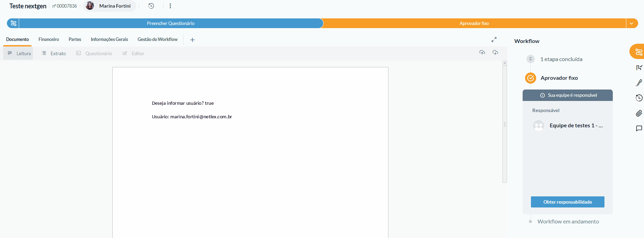This screenshot has width=644, height=238.
Task: Click the document title Teste nextgen
Action: [x=28, y=6]
